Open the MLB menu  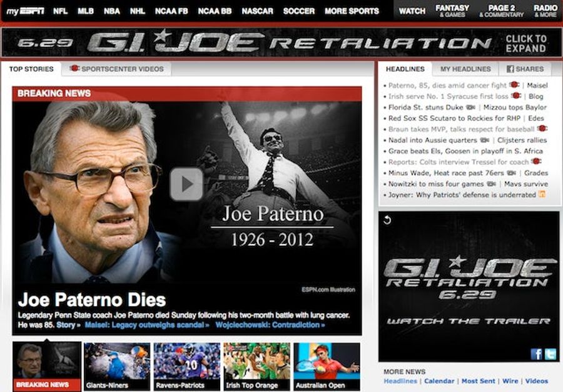click(x=86, y=11)
